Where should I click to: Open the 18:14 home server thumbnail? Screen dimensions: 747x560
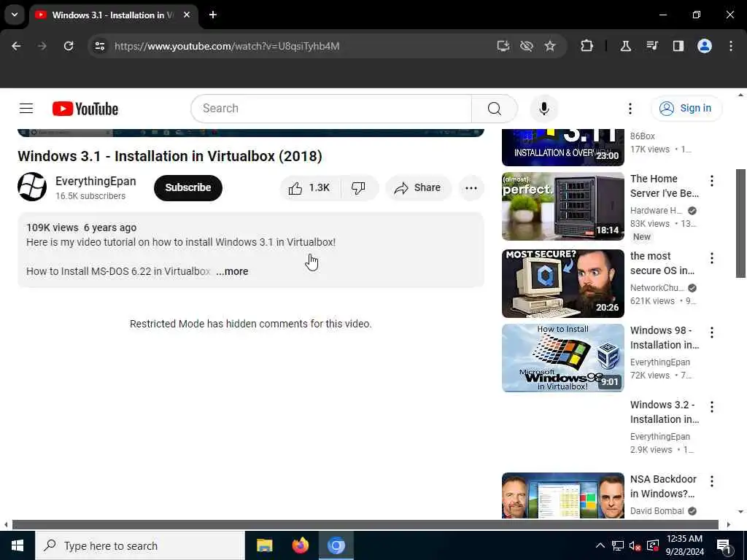point(562,206)
